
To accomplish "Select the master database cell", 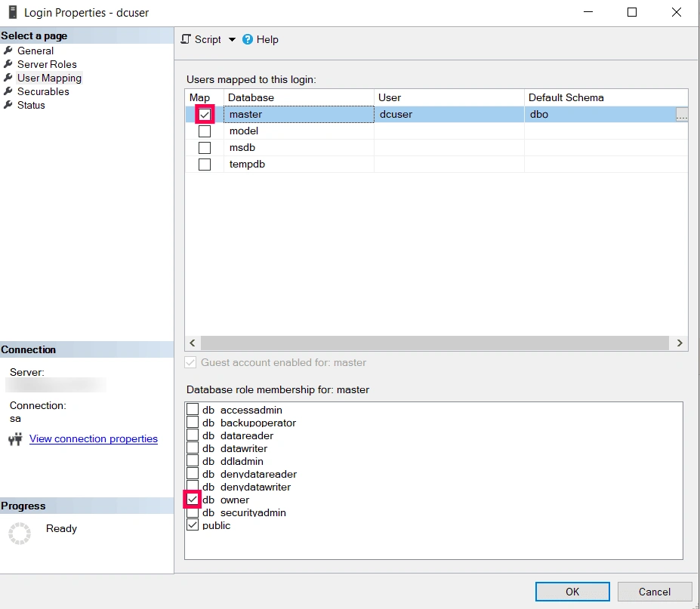I will (299, 115).
